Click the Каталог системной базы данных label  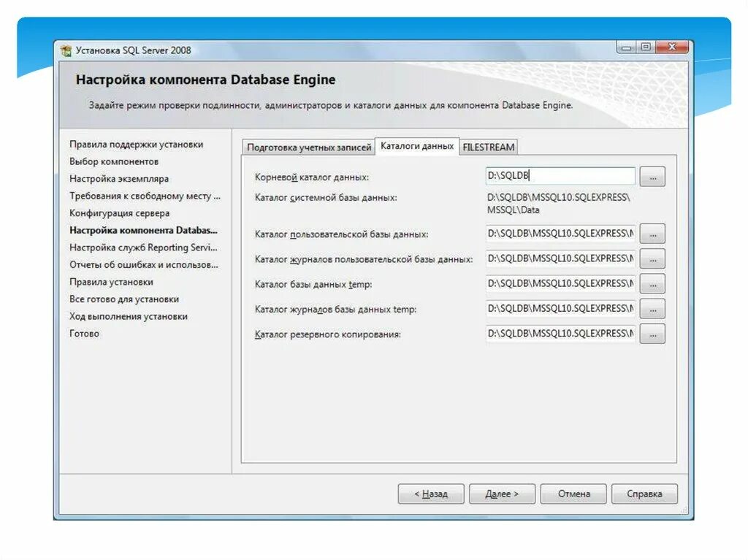326,197
